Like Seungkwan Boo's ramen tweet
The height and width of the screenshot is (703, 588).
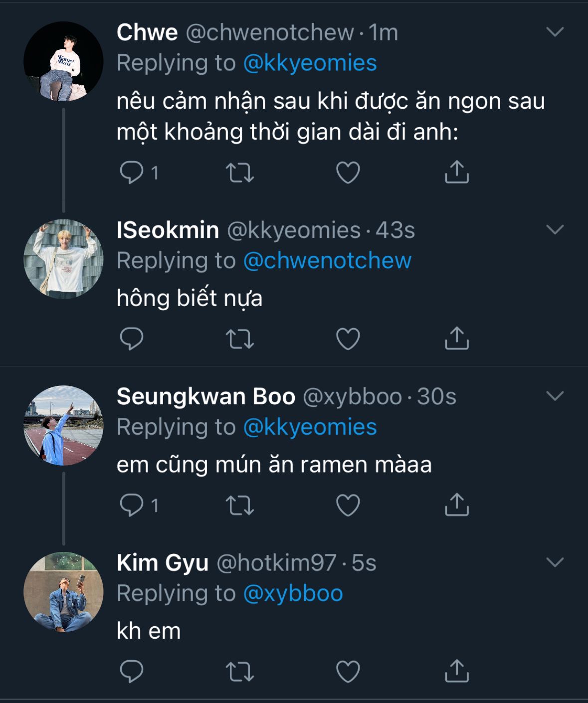coord(348,505)
